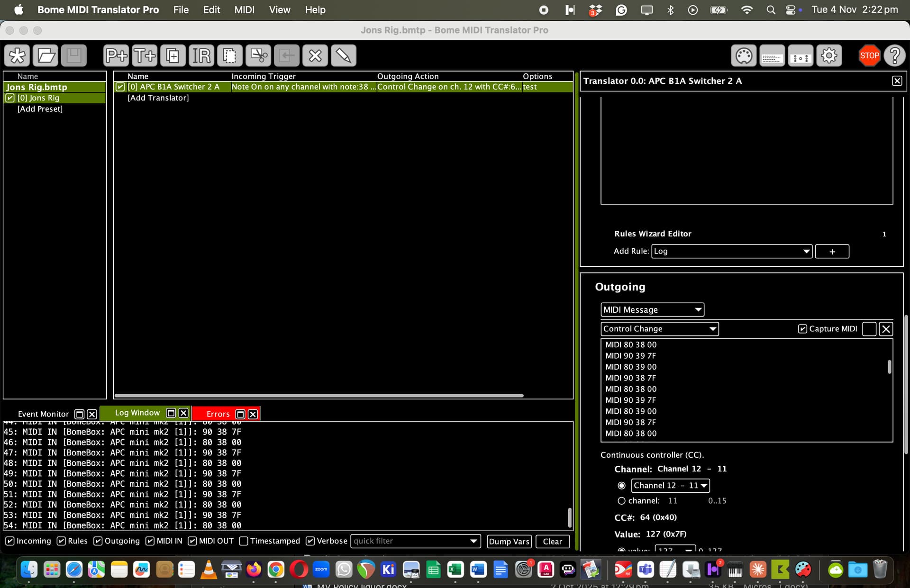Open MIDI ports via DIN connector icon
The image size is (910, 588).
point(744,55)
